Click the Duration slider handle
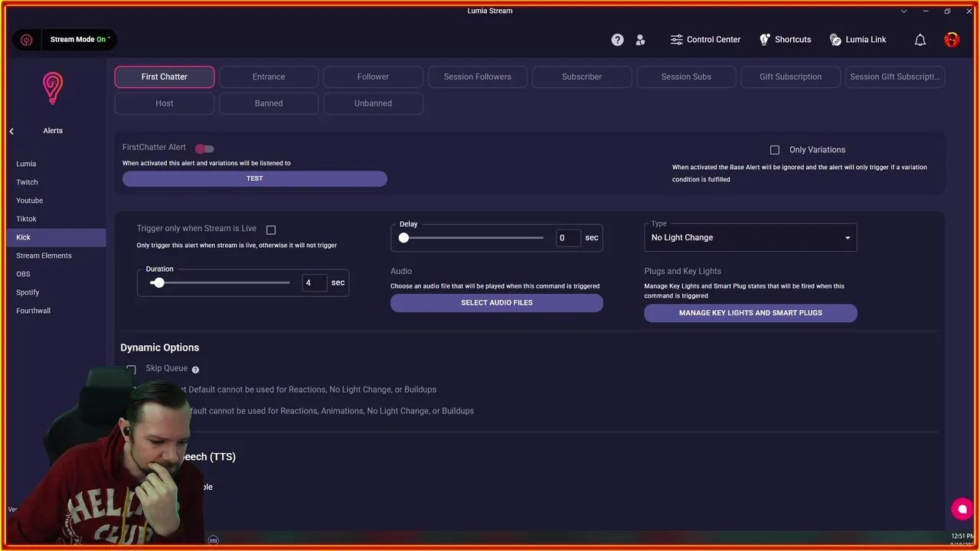This screenshot has width=980, height=551. click(x=158, y=283)
